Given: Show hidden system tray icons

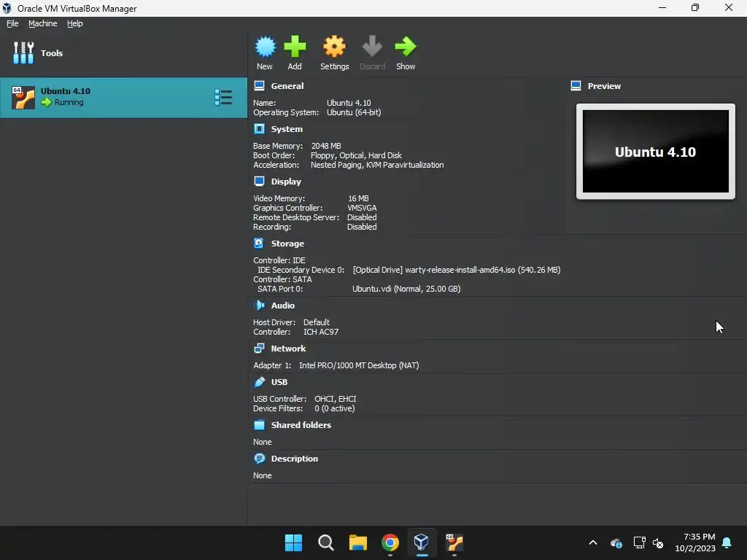Looking at the screenshot, I should click(x=593, y=542).
